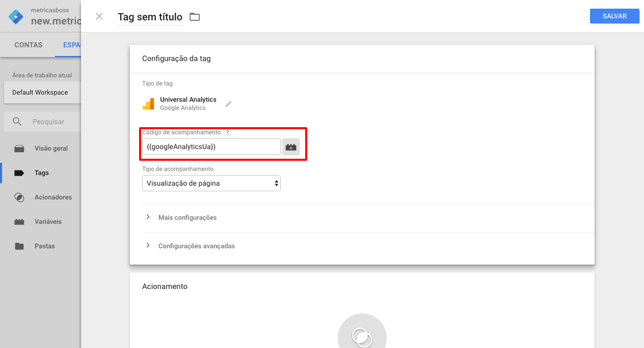Expand Mais configurações section
The width and height of the screenshot is (644, 348).
click(x=187, y=217)
